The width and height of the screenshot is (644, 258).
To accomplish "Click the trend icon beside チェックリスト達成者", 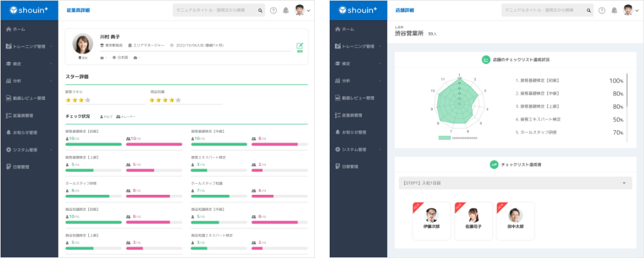I will [494, 164].
